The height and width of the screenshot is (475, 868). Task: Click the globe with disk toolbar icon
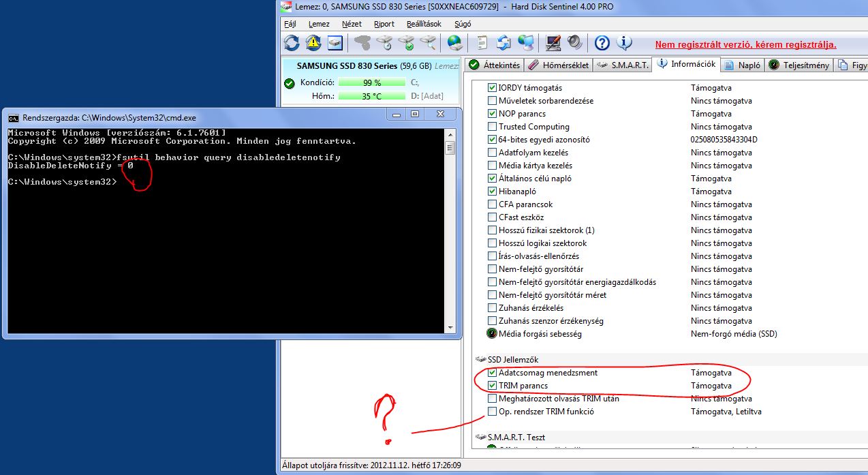coord(455,43)
